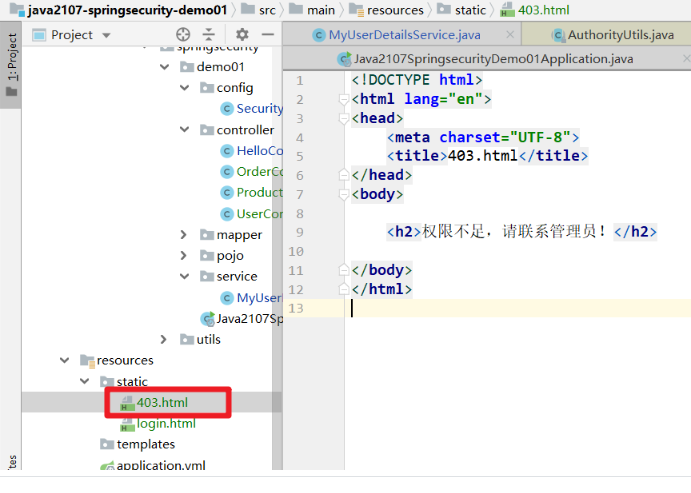
Task: Select the mapper folder label
Action: pos(239,235)
